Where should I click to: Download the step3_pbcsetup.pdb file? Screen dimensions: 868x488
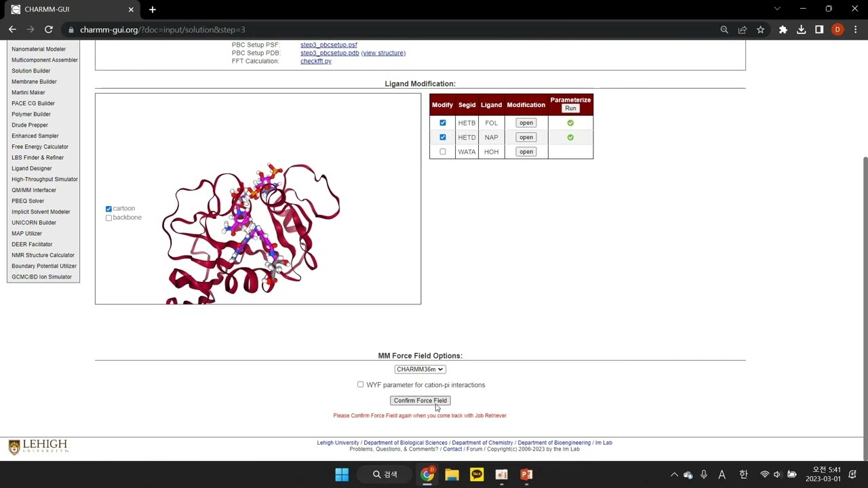[x=330, y=53]
